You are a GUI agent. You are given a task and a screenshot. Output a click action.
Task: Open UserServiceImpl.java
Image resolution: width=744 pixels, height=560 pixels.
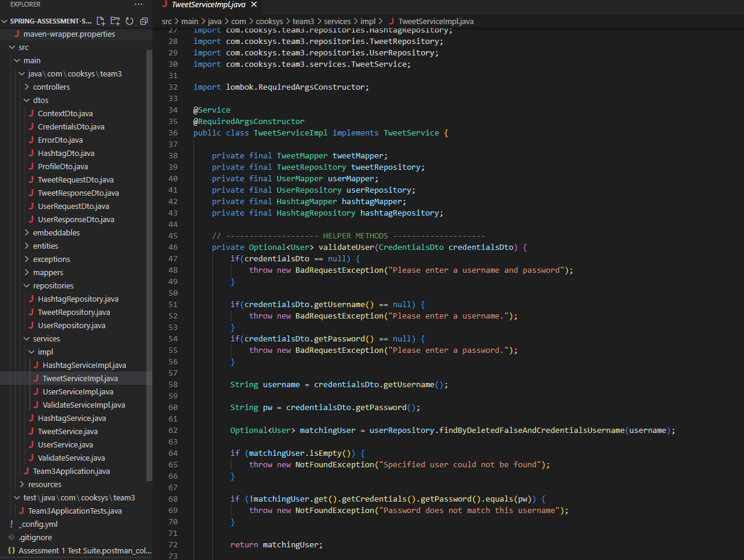(x=78, y=391)
